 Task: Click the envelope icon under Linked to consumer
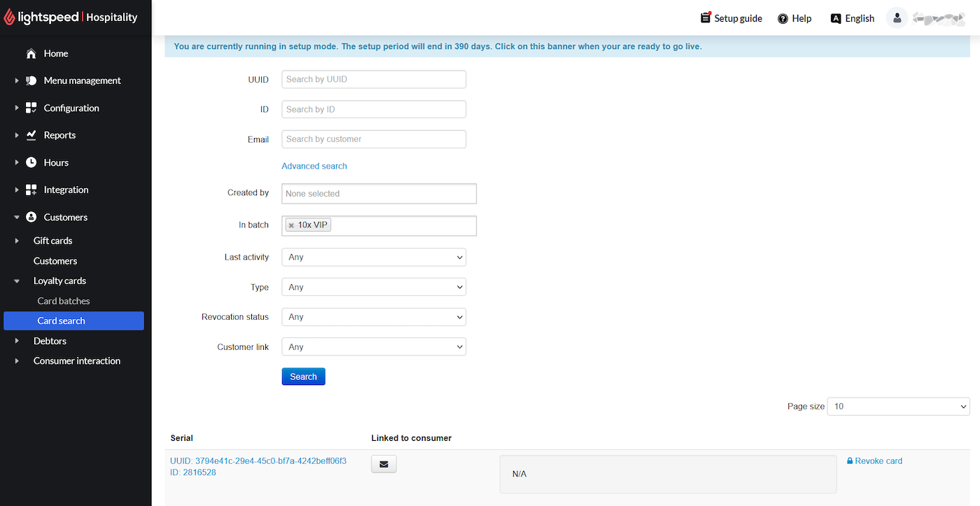pyautogui.click(x=384, y=463)
